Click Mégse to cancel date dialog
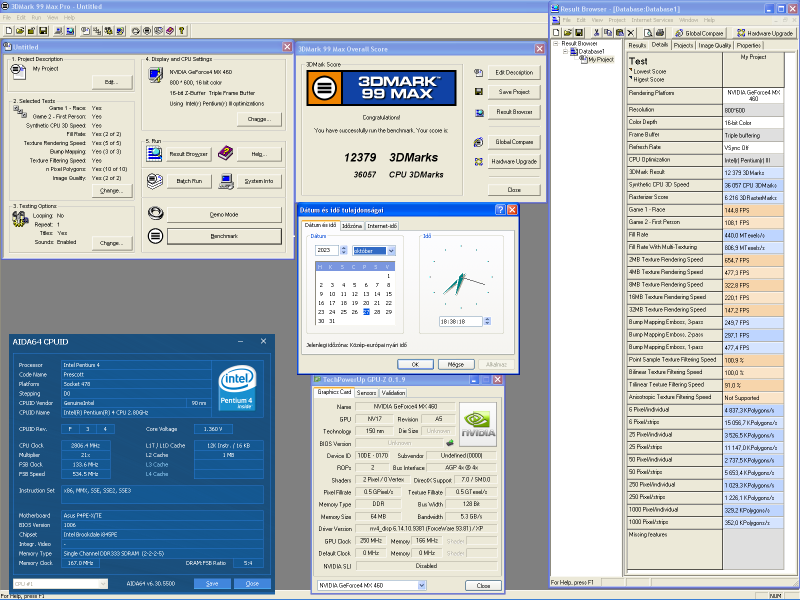800x600 pixels. (456, 364)
